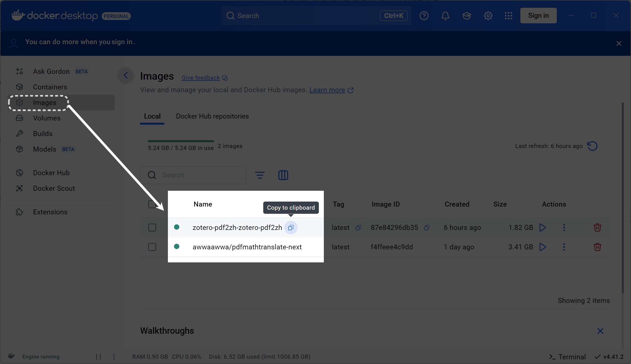Open more actions for pdfmathtranslate-next image

(x=564, y=247)
